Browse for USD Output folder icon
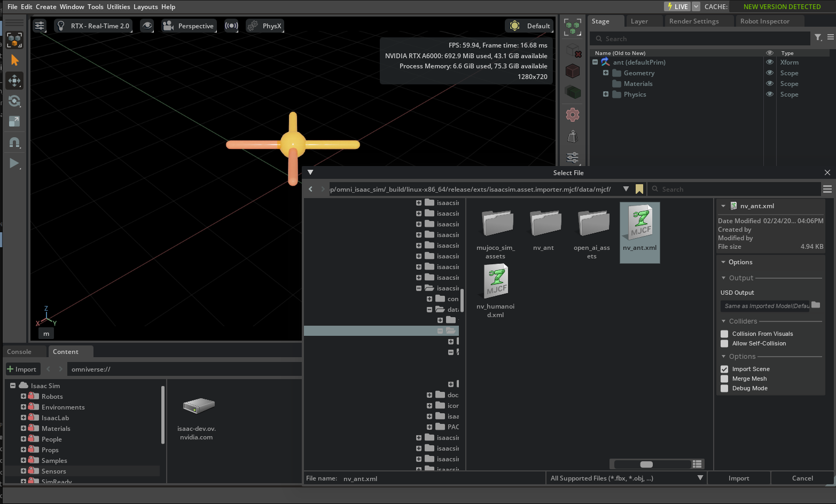This screenshot has width=836, height=504. tap(816, 305)
